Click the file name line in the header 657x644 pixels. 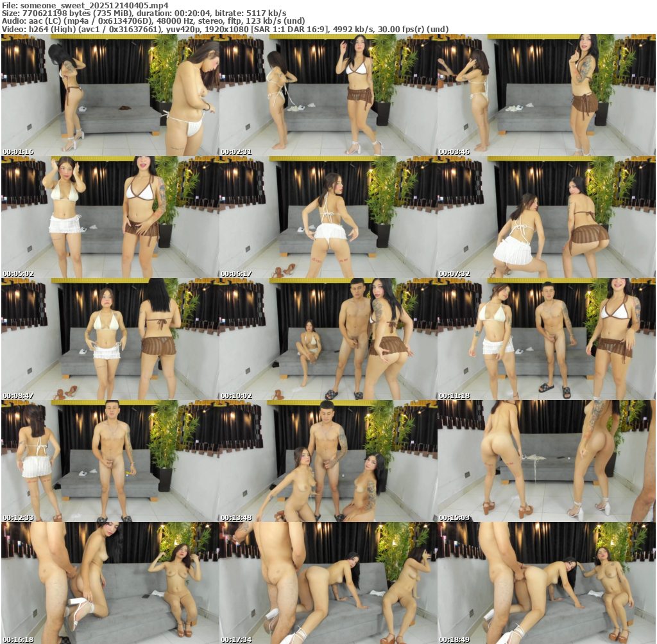pos(85,5)
